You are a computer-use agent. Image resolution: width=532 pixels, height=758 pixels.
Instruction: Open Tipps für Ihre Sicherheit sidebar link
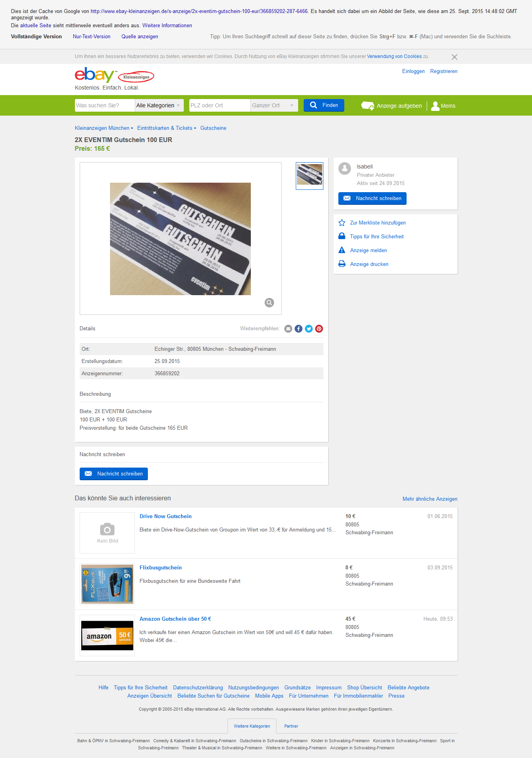(377, 237)
